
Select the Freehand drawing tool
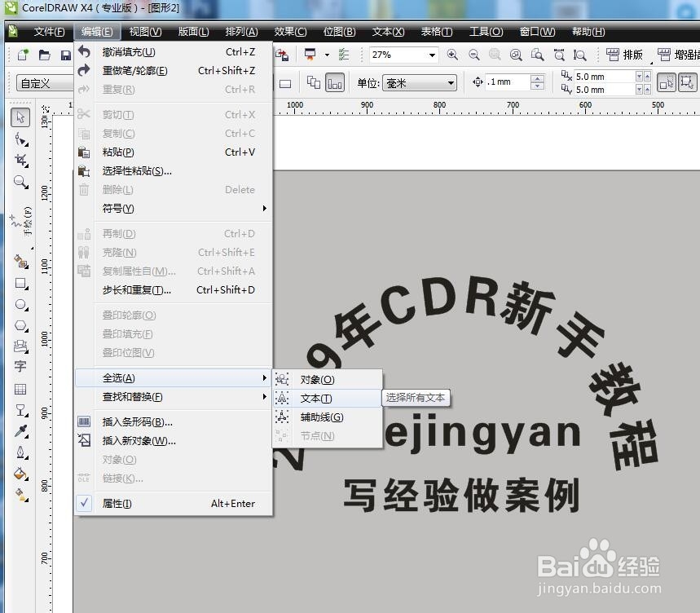pyautogui.click(x=20, y=221)
